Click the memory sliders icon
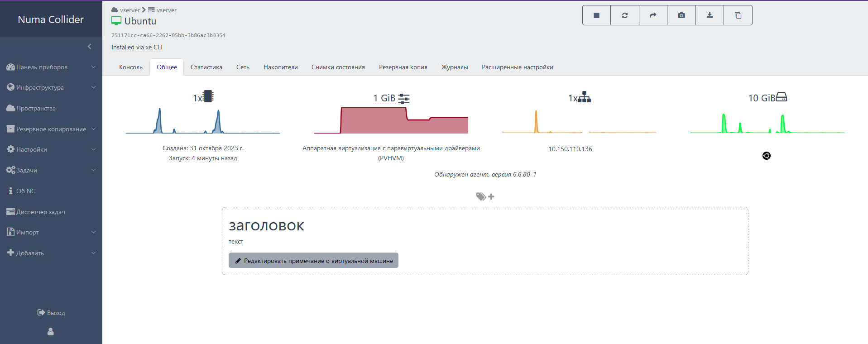The height and width of the screenshot is (344, 868). (404, 99)
